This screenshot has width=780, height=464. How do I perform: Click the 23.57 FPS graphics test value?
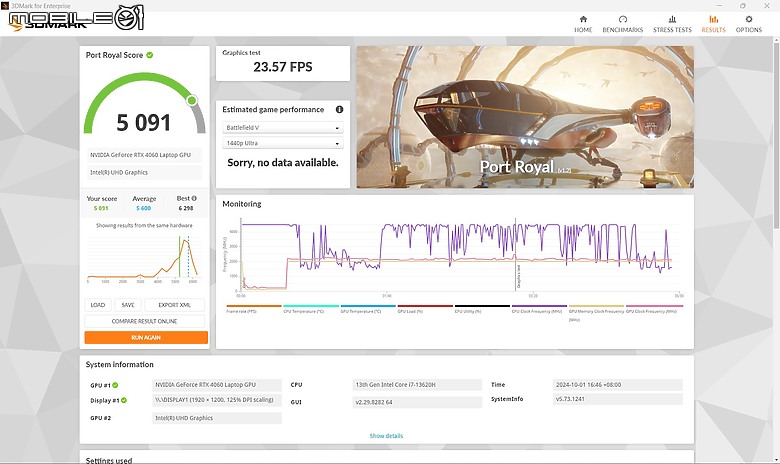(283, 67)
